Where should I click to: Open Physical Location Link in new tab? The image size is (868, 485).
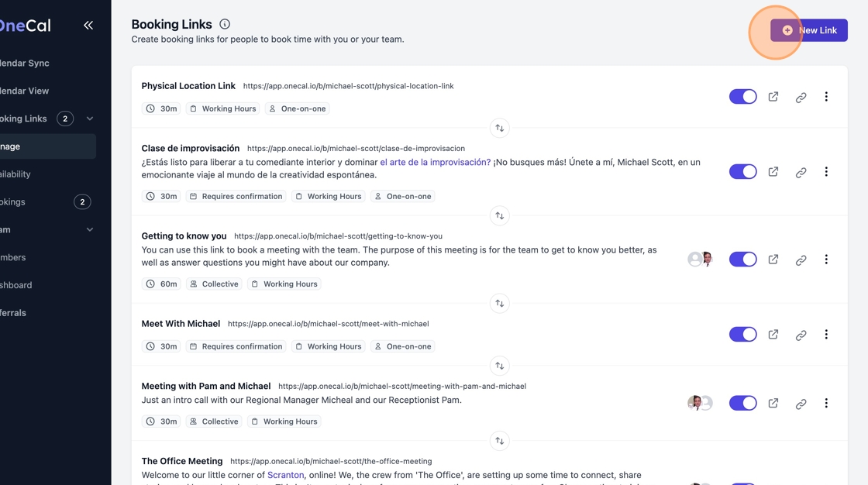(x=773, y=97)
